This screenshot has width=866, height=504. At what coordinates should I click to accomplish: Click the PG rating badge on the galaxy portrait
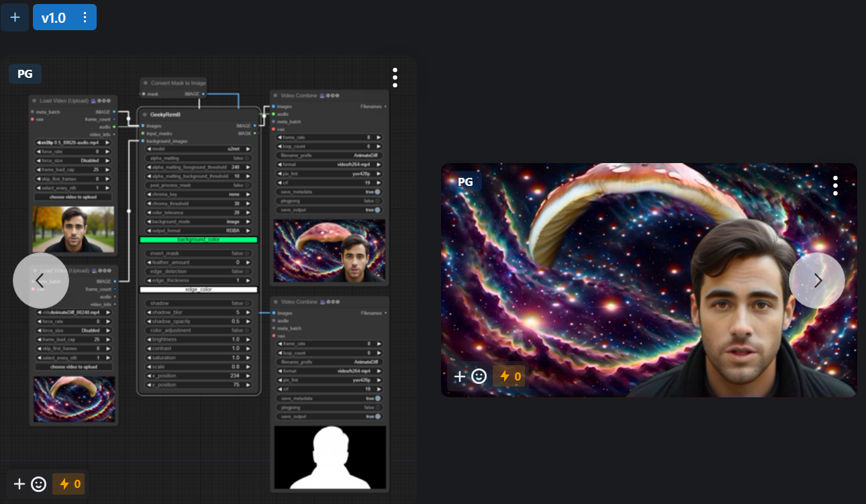coord(465,182)
